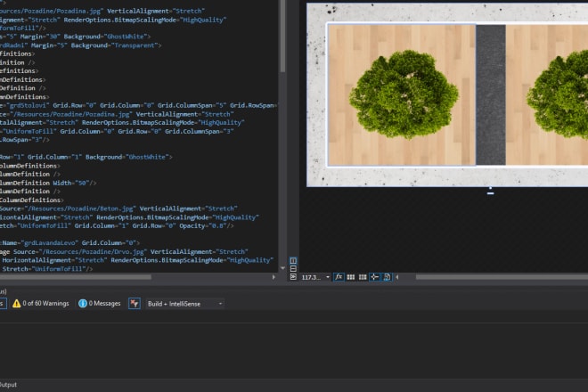The image size is (588, 392).
Task: Click the clear filter icon in Error List
Action: point(135,304)
